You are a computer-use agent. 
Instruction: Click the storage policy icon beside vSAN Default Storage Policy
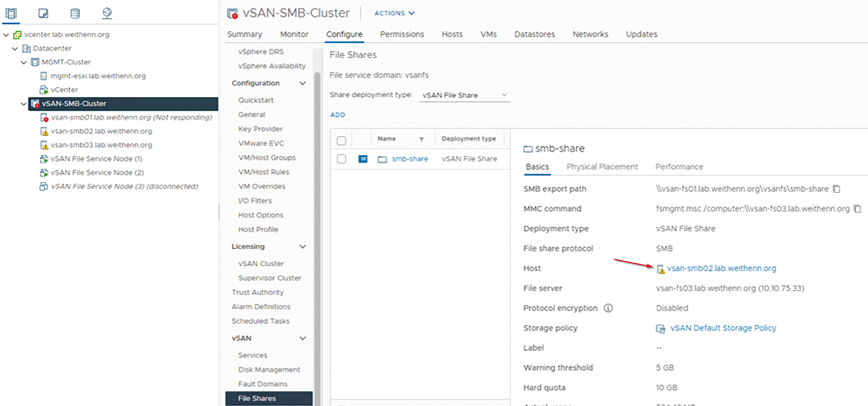click(661, 328)
